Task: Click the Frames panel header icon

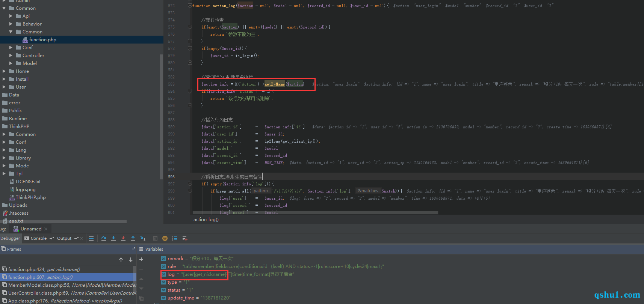Action: pyautogui.click(x=3, y=249)
